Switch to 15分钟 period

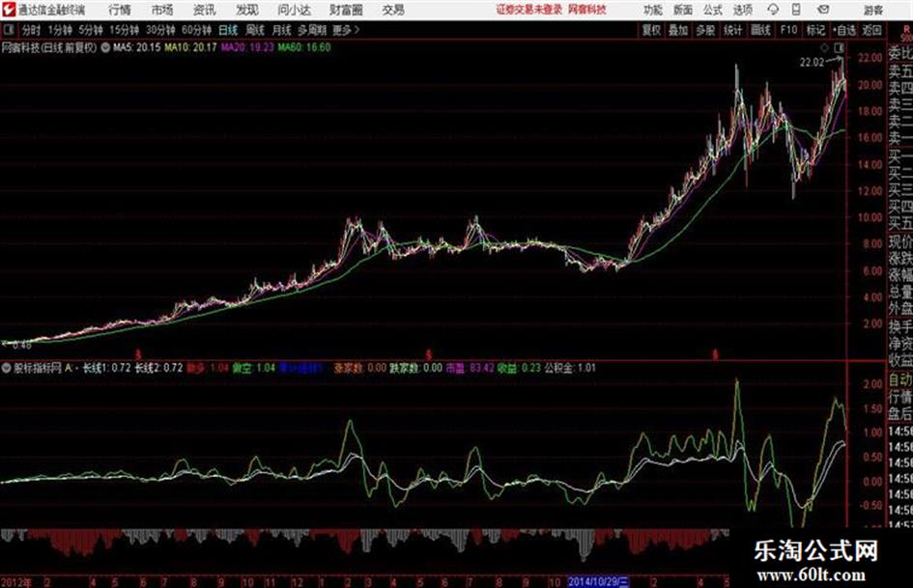point(125,30)
